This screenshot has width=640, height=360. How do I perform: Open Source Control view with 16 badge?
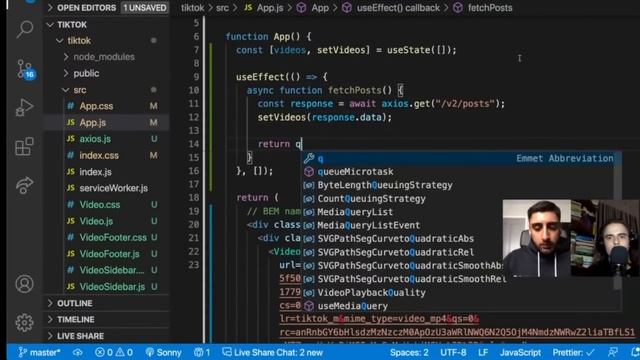coord(25,69)
